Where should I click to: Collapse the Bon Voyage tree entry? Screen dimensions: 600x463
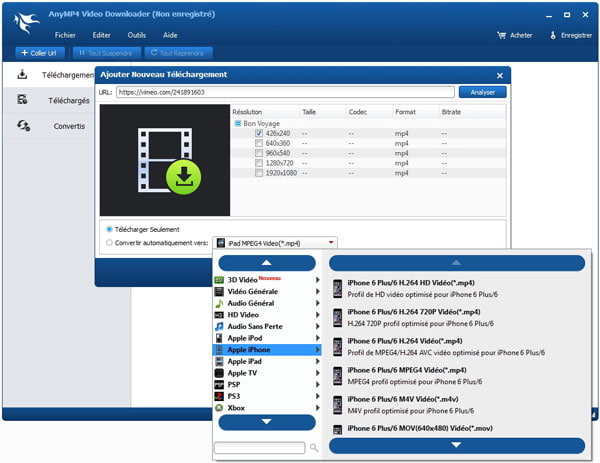(x=238, y=123)
